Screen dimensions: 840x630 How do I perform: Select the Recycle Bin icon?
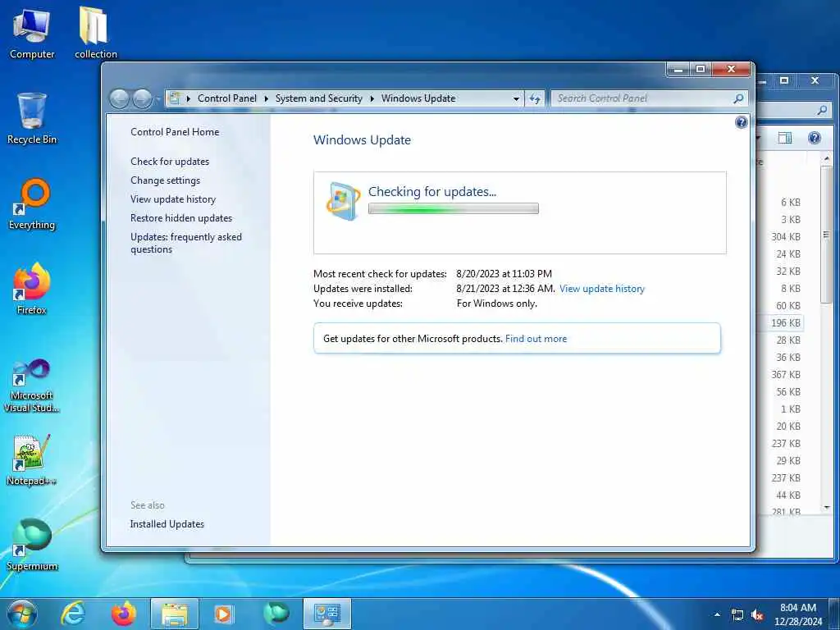click(x=32, y=118)
